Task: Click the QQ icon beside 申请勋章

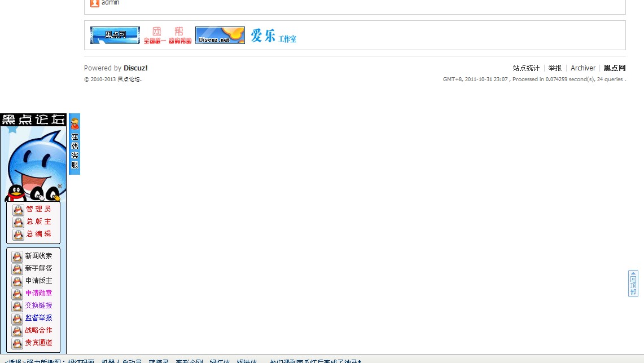Action: [17, 293]
